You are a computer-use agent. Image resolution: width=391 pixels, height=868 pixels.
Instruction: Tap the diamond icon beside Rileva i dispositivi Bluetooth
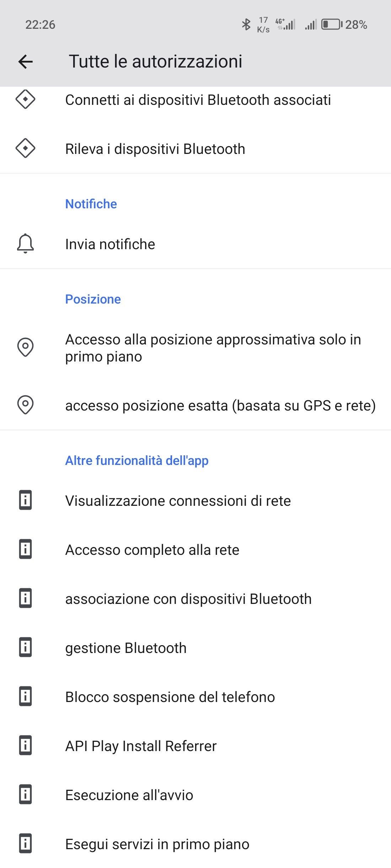(26, 149)
